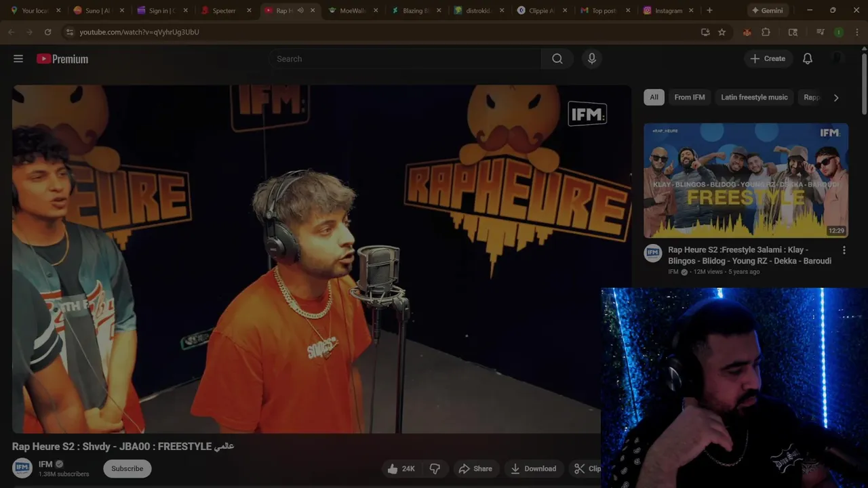868x488 pixels.
Task: Open YouTube notifications bell
Action: 808,59
